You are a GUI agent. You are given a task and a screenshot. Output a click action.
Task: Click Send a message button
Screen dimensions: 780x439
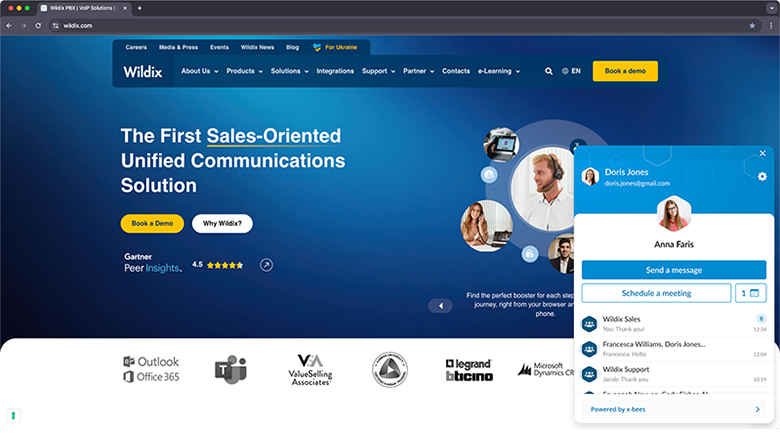pos(674,270)
